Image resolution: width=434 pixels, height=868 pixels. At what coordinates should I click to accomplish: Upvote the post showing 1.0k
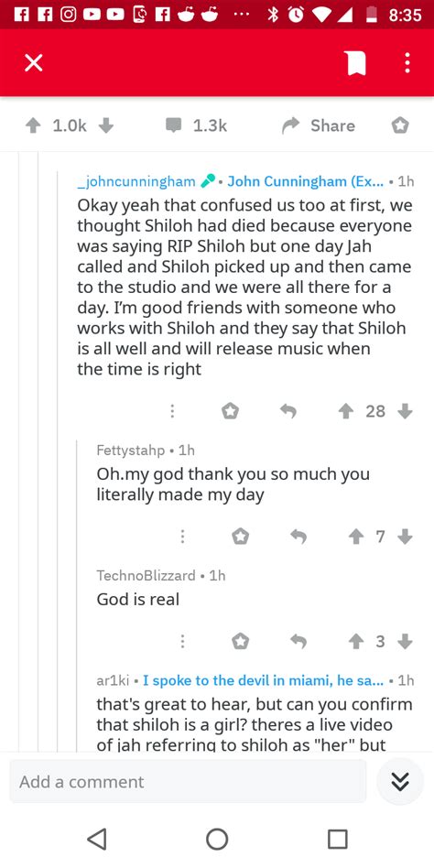[33, 125]
